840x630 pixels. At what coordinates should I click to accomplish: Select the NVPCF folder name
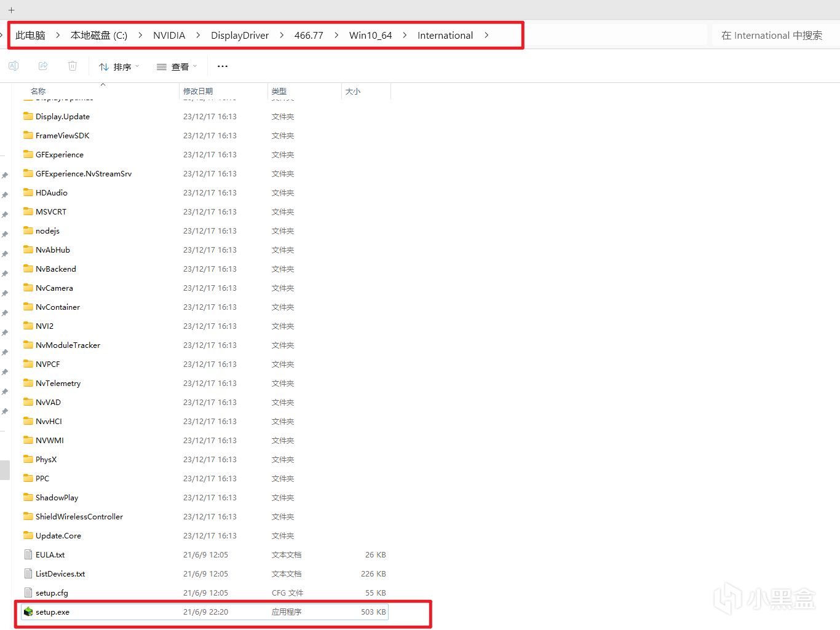pos(48,364)
